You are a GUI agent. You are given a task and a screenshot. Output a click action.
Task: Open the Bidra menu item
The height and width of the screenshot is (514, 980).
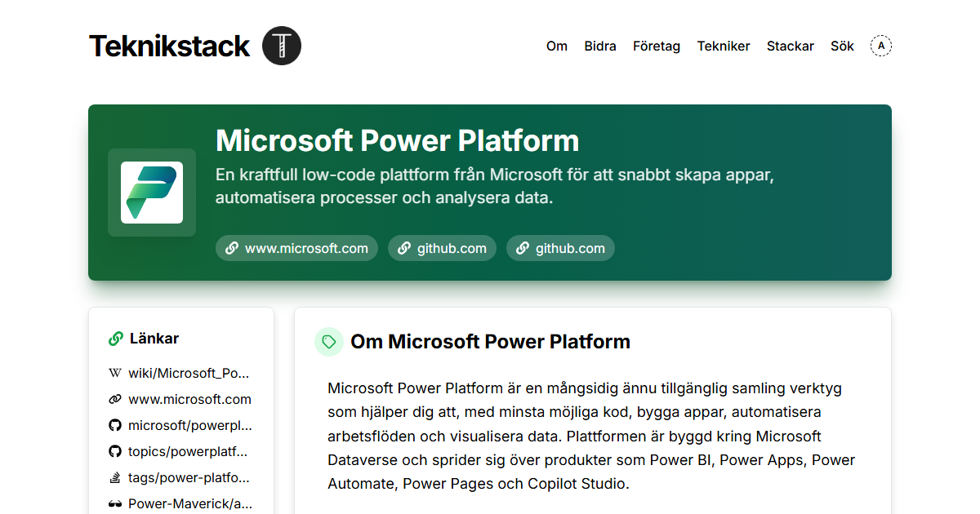coord(600,46)
